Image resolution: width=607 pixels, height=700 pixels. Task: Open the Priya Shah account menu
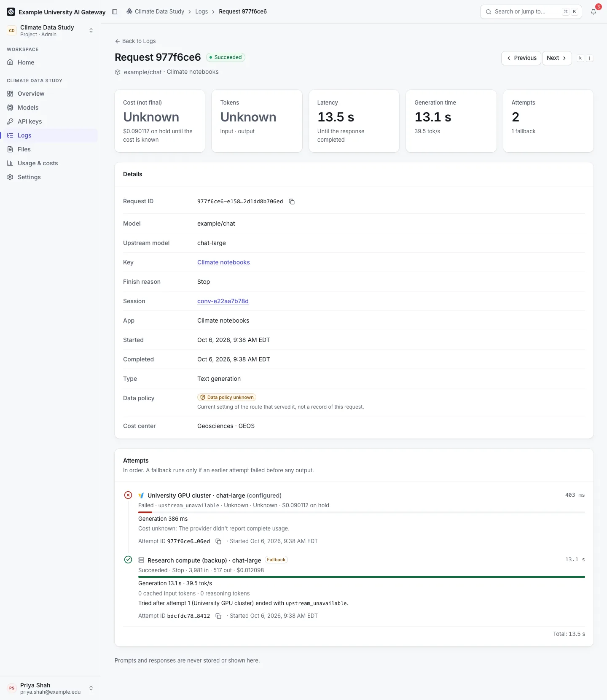point(51,688)
